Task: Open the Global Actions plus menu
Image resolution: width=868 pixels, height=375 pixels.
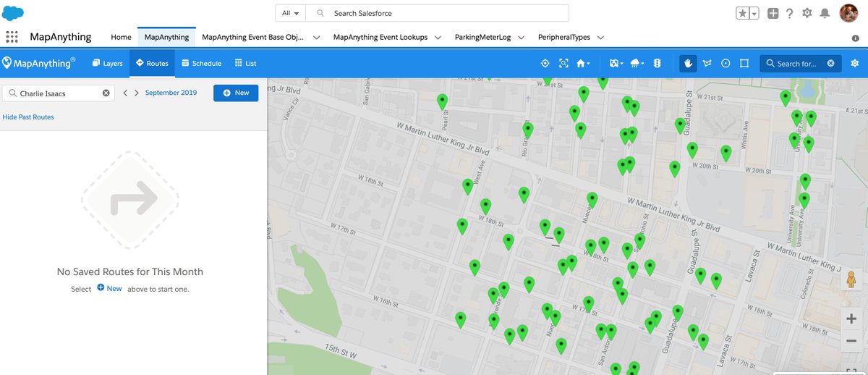Action: 773,13
